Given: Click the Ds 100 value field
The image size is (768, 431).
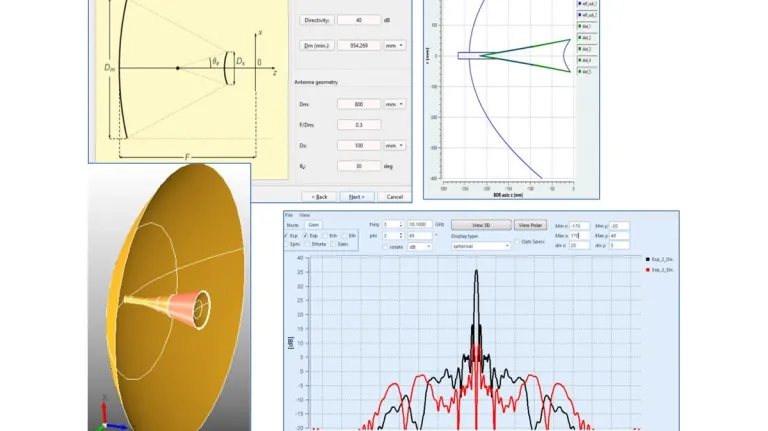Looking at the screenshot, I should coord(359,145).
